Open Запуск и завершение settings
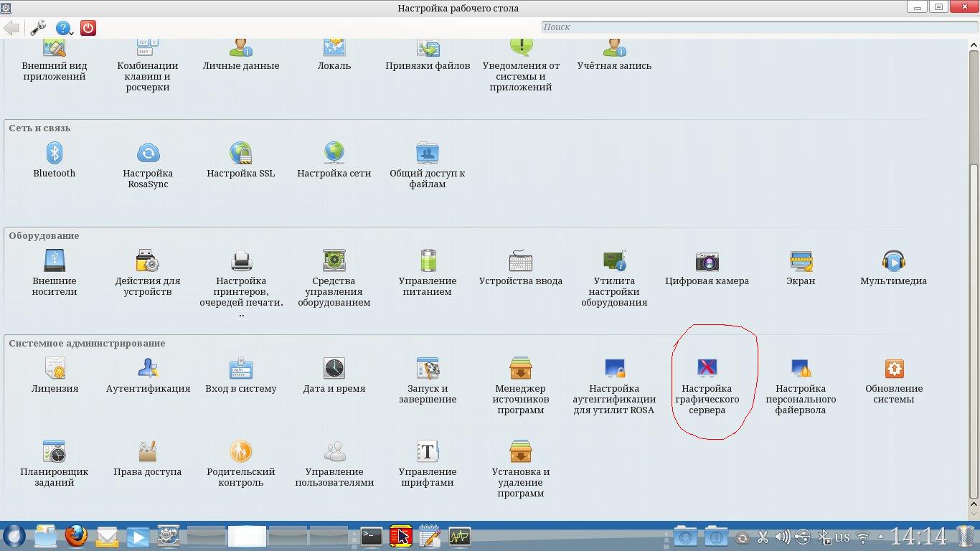The image size is (980, 551). coord(428,380)
